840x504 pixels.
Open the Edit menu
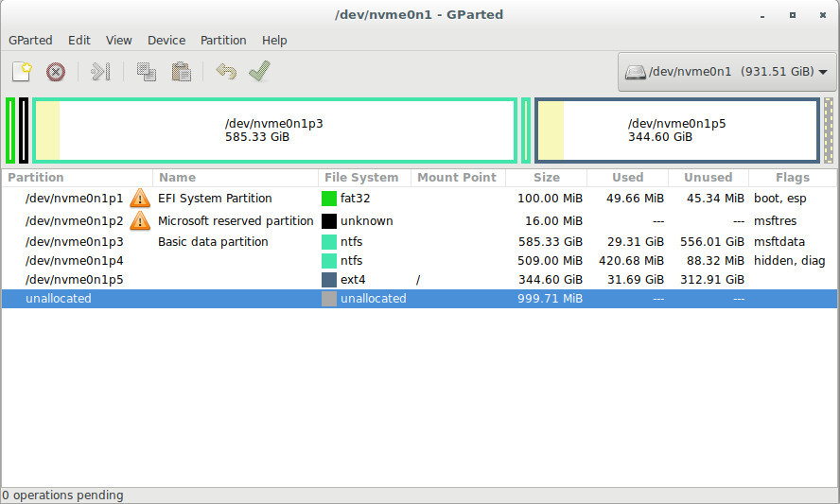tap(79, 40)
